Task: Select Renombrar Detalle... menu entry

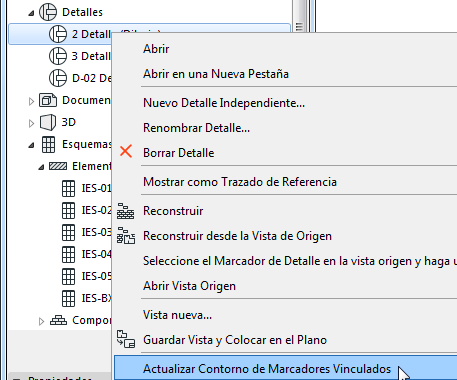Action: coord(196,128)
